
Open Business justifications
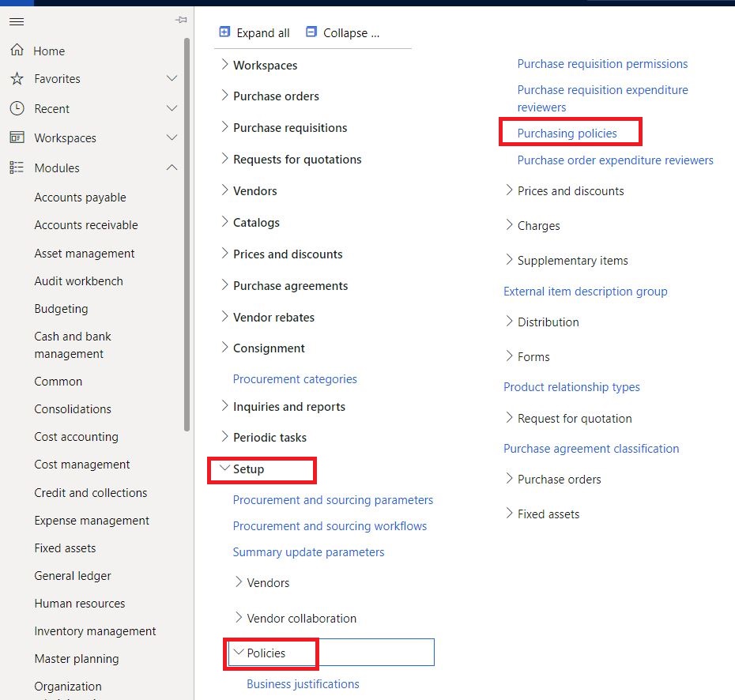[303, 683]
